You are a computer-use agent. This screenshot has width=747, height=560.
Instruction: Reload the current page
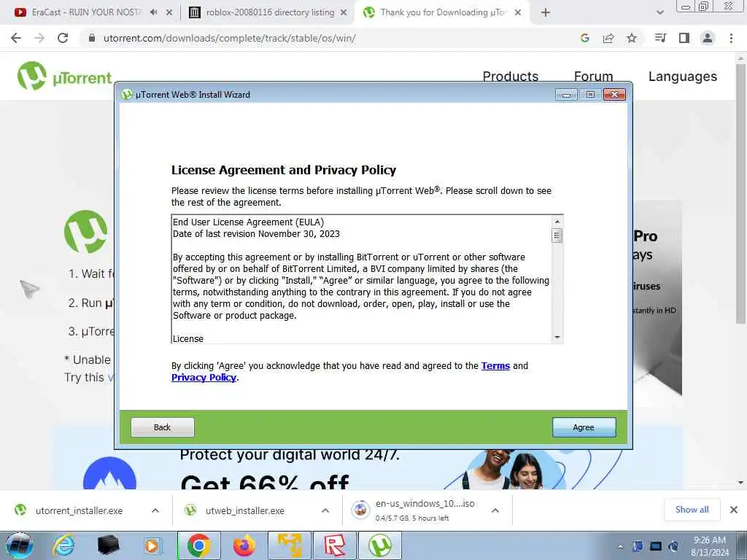point(63,38)
